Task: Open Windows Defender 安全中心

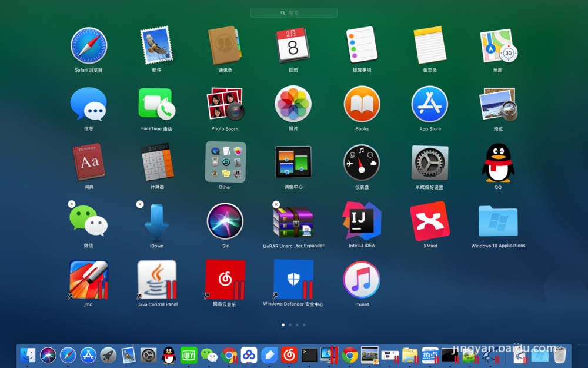Action: pyautogui.click(x=293, y=279)
